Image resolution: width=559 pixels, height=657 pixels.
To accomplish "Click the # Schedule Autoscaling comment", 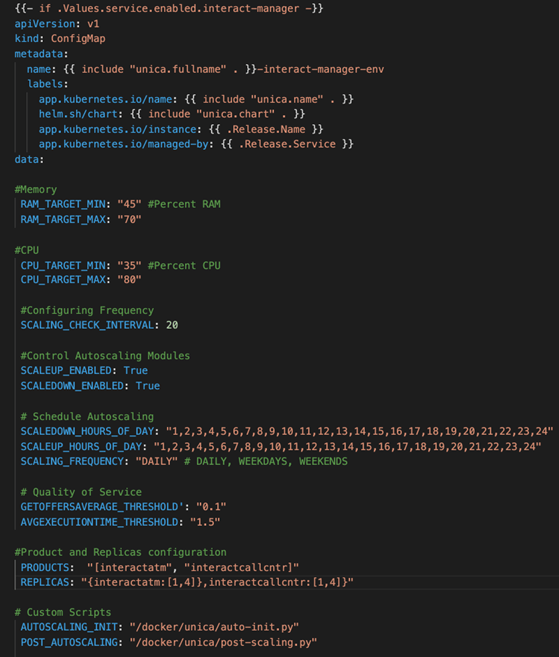I will click(x=87, y=416).
